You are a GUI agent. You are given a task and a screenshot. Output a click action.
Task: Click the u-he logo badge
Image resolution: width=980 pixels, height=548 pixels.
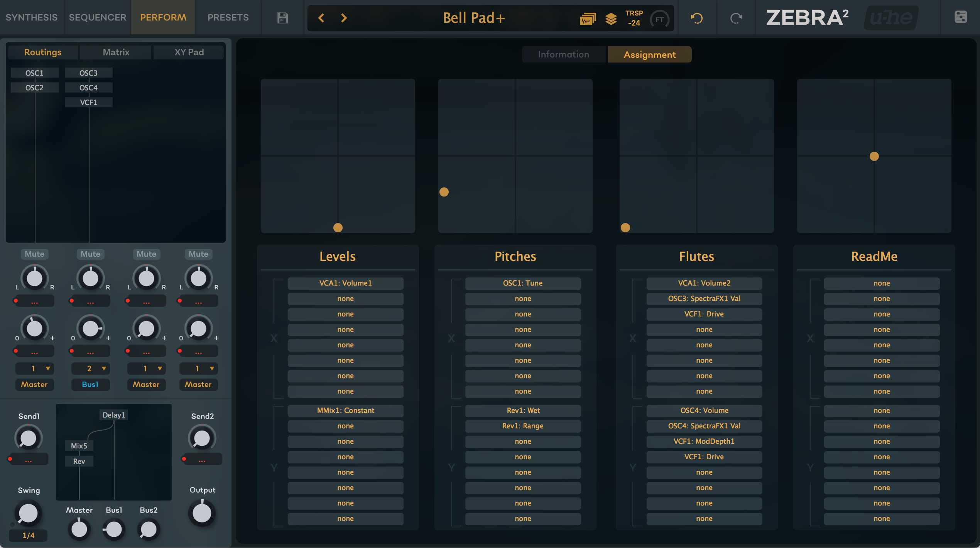tap(892, 18)
